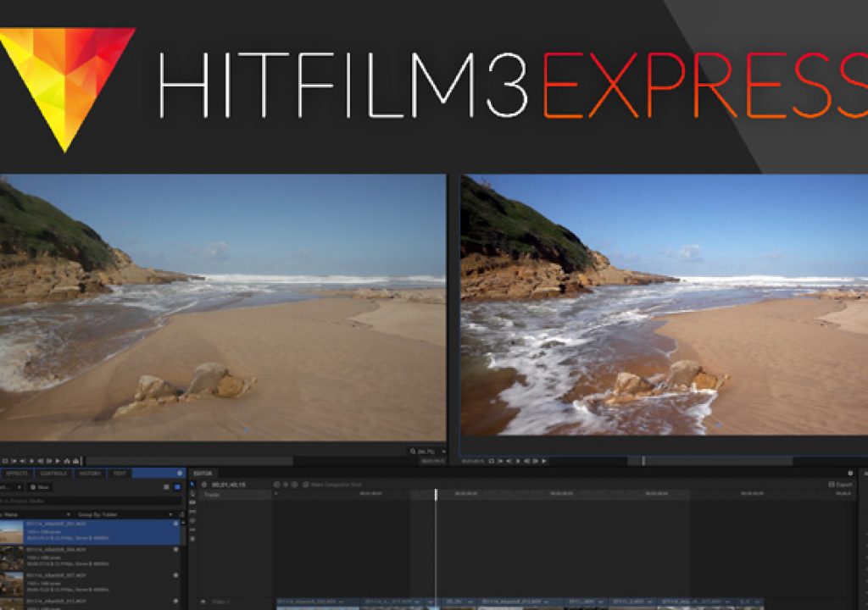Click the New button in media panel
The height and width of the screenshot is (610, 868).
[39, 487]
